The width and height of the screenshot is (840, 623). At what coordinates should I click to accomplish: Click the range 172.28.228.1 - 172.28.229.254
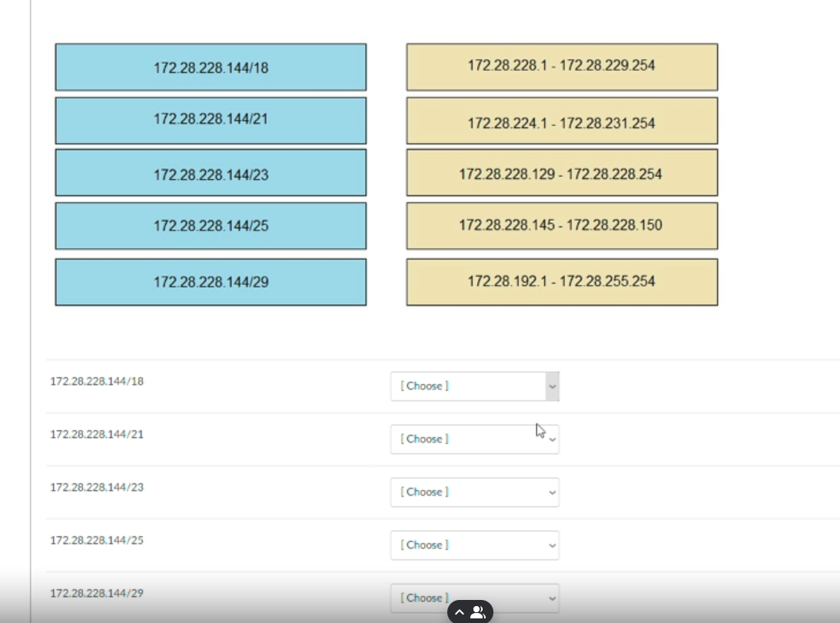[x=561, y=66]
